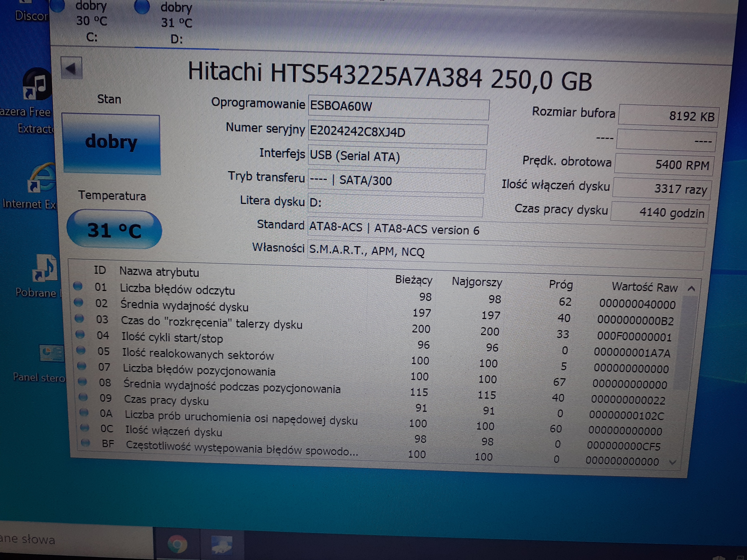Screen dimensions: 747x560
Task: Click status dot of attribute 01 row
Action: pyautogui.click(x=78, y=286)
